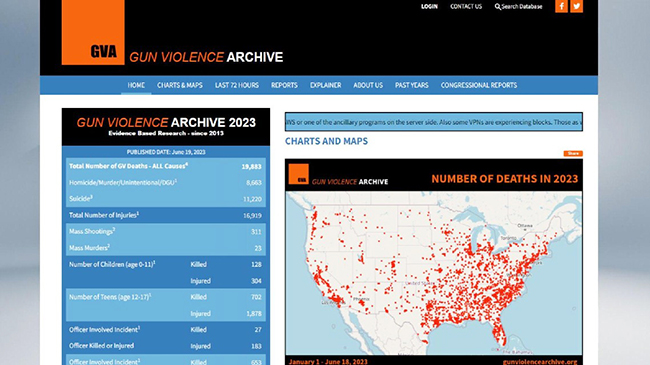This screenshot has height=365, width=650.
Task: Click the orange Share button
Action: (573, 153)
